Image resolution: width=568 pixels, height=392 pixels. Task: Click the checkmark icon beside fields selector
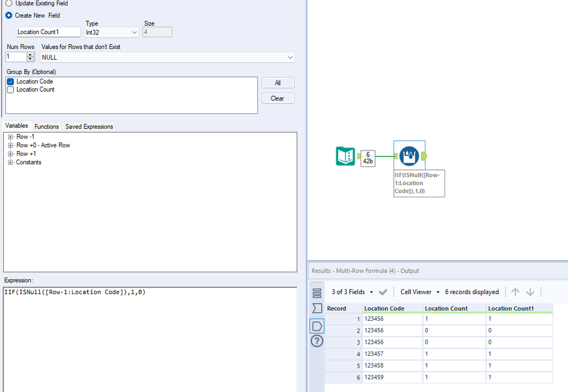coord(383,292)
